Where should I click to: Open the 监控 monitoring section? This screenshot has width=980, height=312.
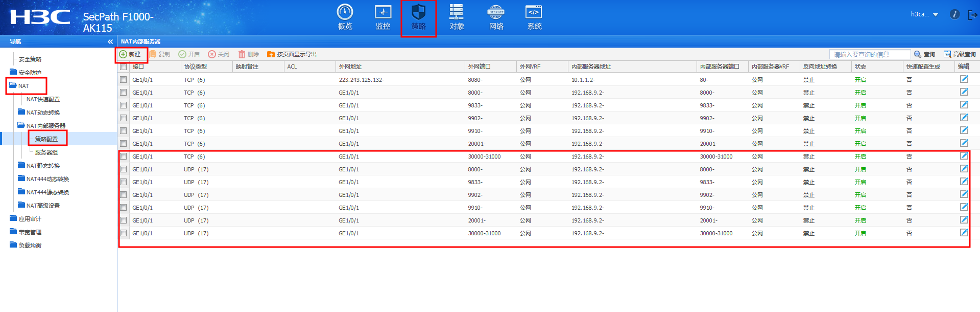point(383,17)
